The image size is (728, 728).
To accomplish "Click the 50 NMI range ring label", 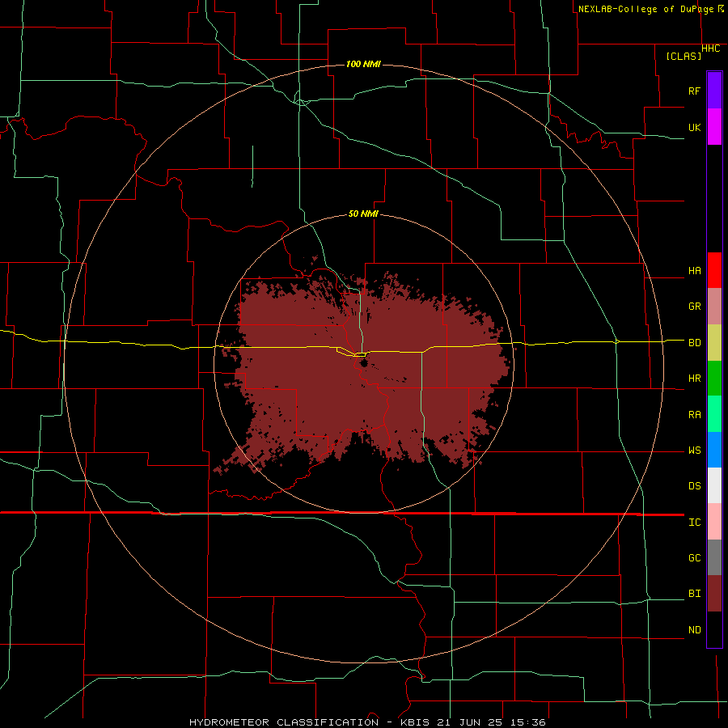I will click(363, 214).
